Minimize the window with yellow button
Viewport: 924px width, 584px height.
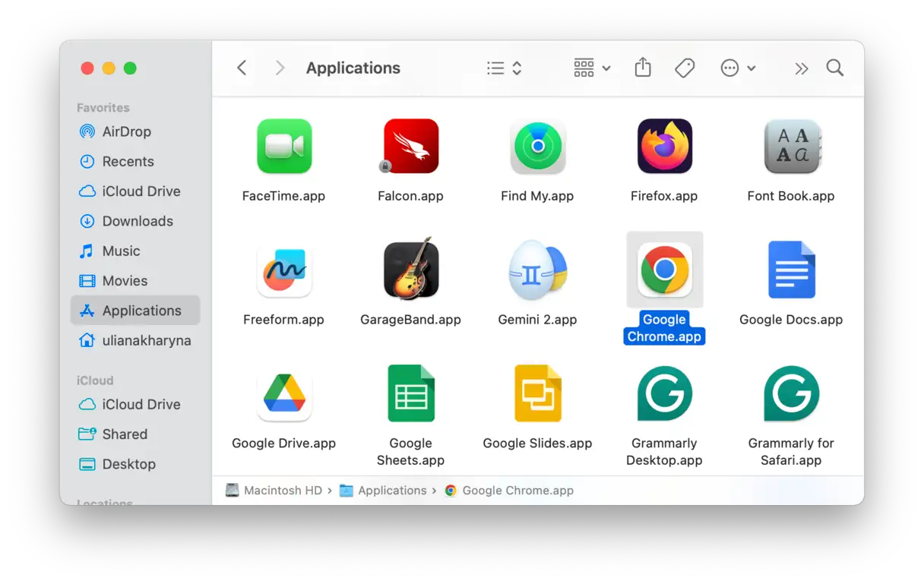[x=109, y=68]
